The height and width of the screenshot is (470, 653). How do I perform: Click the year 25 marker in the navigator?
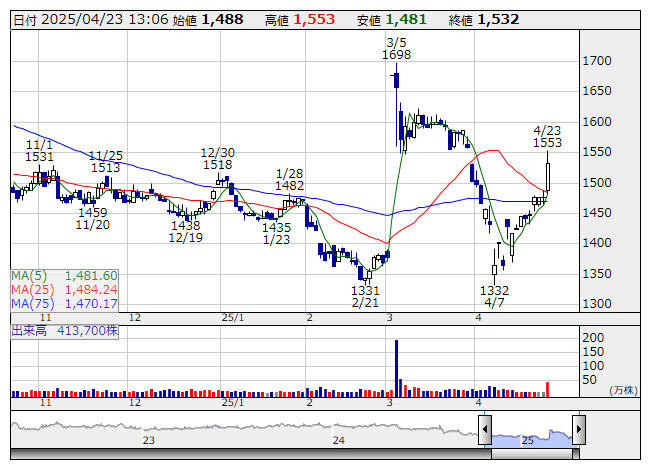click(x=528, y=440)
